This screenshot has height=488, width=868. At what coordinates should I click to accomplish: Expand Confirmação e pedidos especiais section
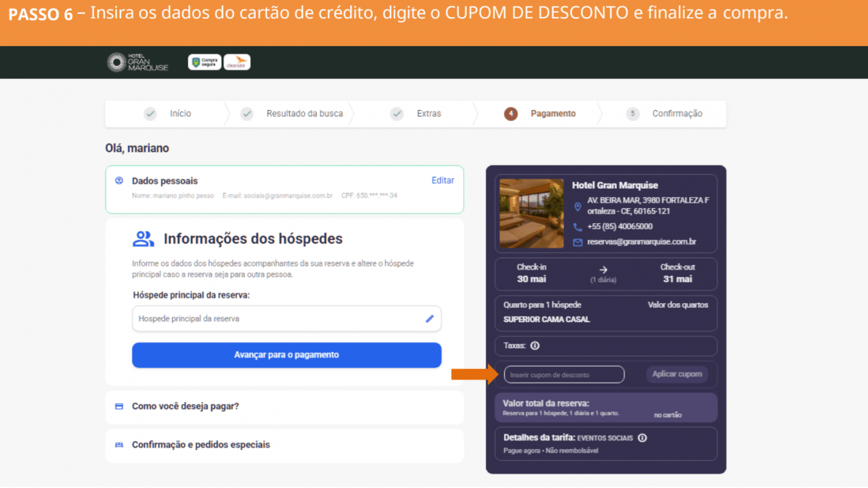(x=284, y=445)
